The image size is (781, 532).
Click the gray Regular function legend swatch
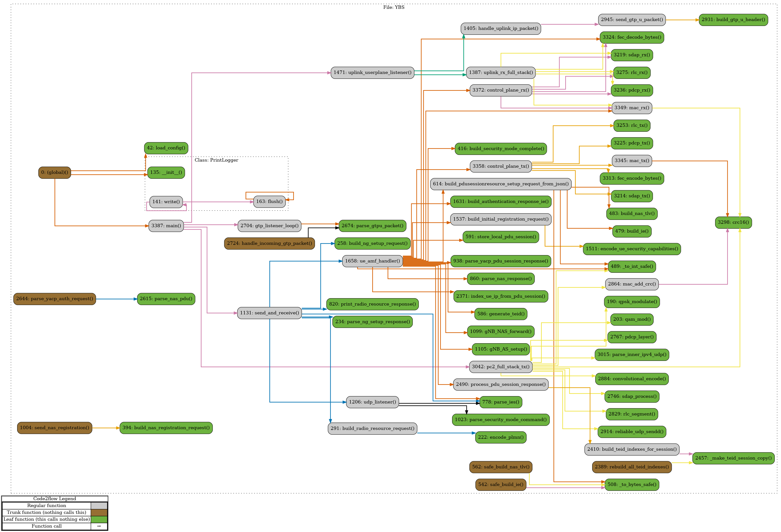pos(99,506)
